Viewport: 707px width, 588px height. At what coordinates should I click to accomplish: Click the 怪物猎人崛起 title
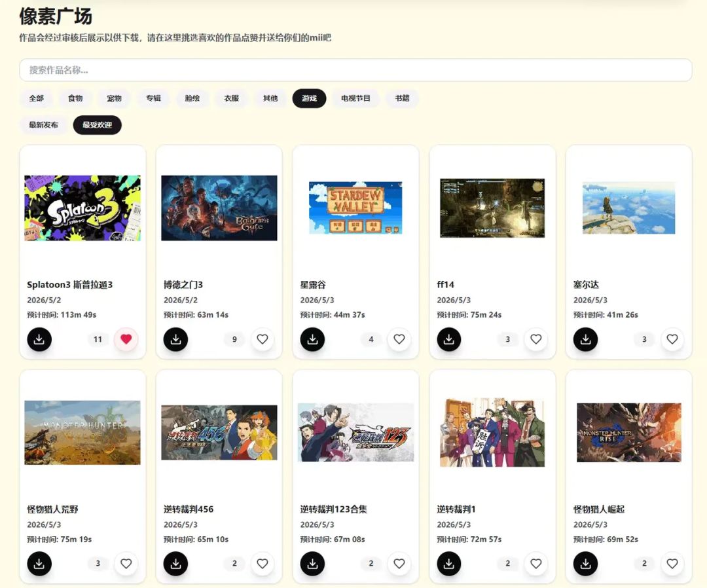click(599, 509)
